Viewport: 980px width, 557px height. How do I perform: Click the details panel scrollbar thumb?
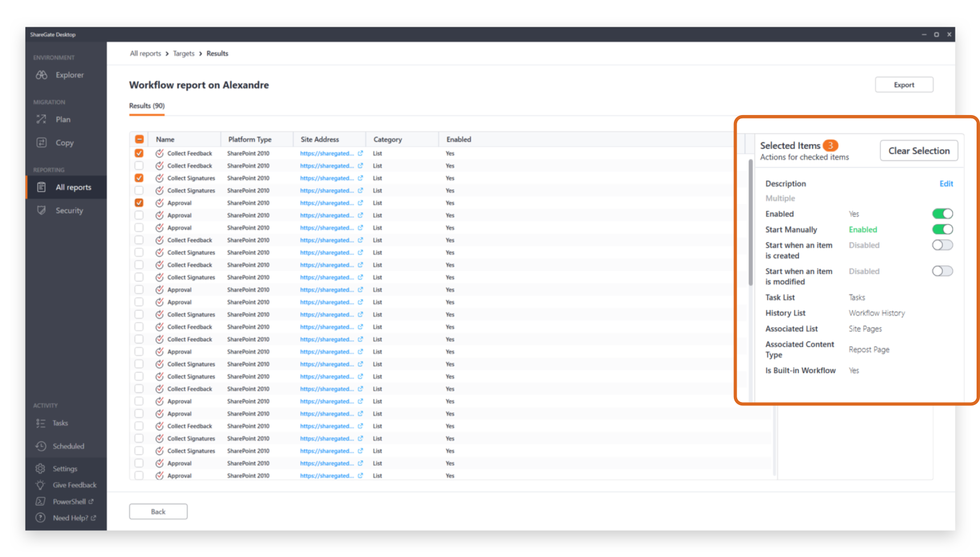[x=750, y=223]
